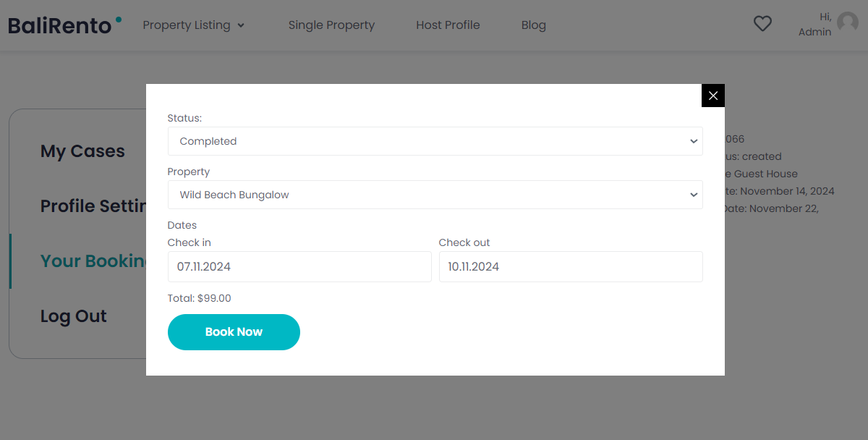Open My Cases in the sidebar
This screenshot has width=868, height=440.
82,151
